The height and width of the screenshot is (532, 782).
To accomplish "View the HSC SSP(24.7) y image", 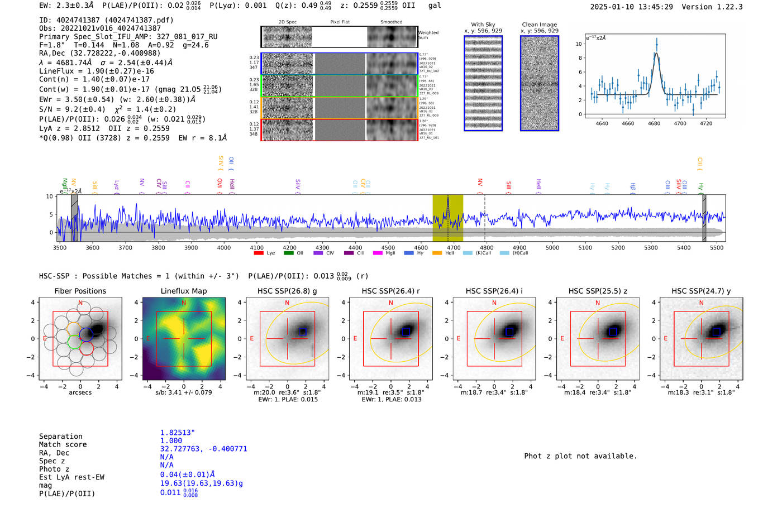I will (702, 338).
